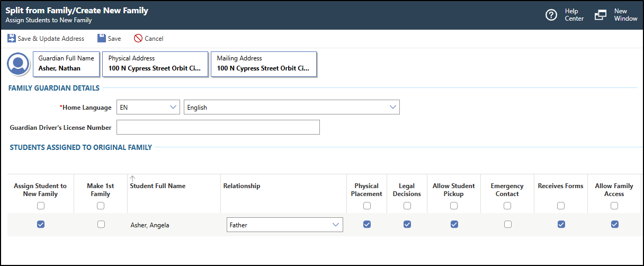Uncheck Assign Student to New Family for Angela
644x266 pixels.
coord(41,225)
